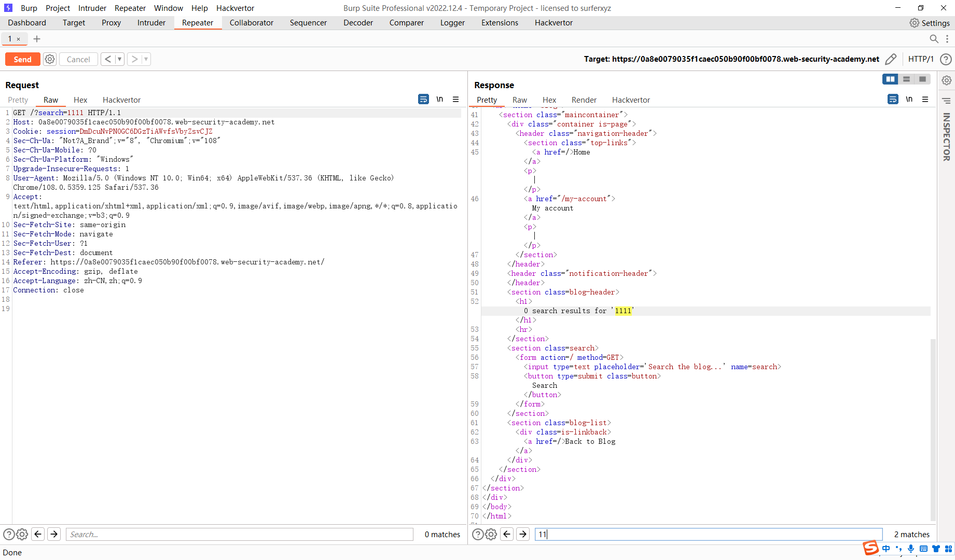The width and height of the screenshot is (955, 560).
Task: Select tabbed layout view icon
Action: [922, 79]
